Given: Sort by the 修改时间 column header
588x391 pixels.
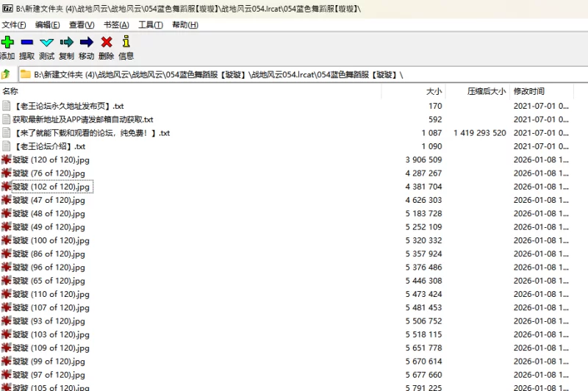Looking at the screenshot, I should point(529,92).
